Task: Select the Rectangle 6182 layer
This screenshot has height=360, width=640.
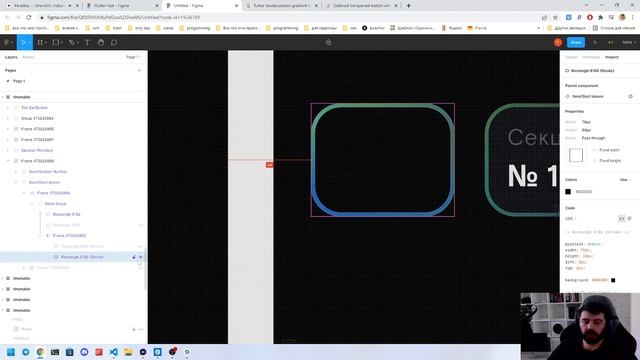Action: pyautogui.click(x=67, y=214)
